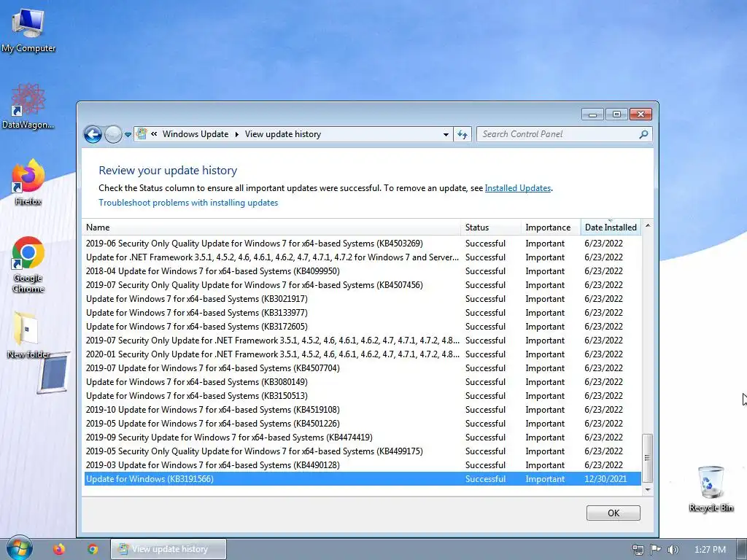Viewport: 747px width, 560px height.
Task: Select Update KB3080149 row
Action: 363,382
